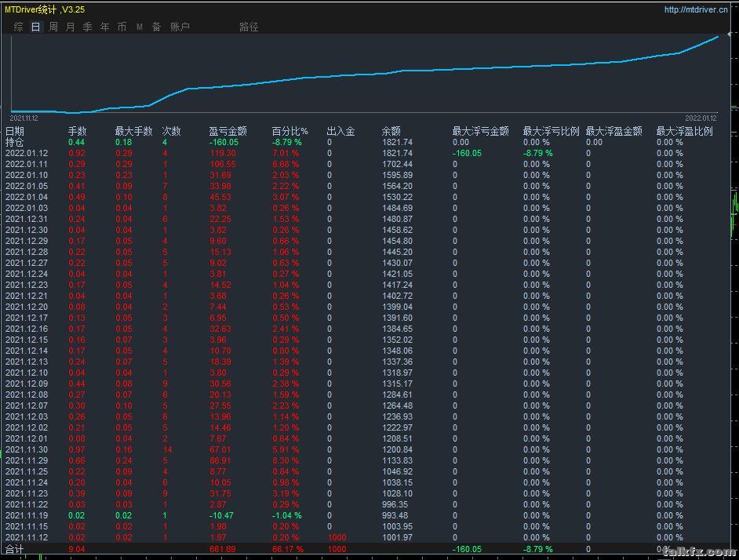Select the 2021.11.19 loss row
This screenshot has width=739, height=560.
tap(27, 516)
